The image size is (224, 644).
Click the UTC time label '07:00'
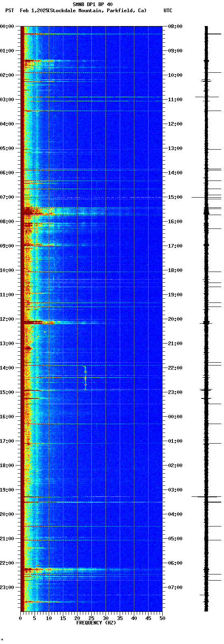(x=175, y=587)
